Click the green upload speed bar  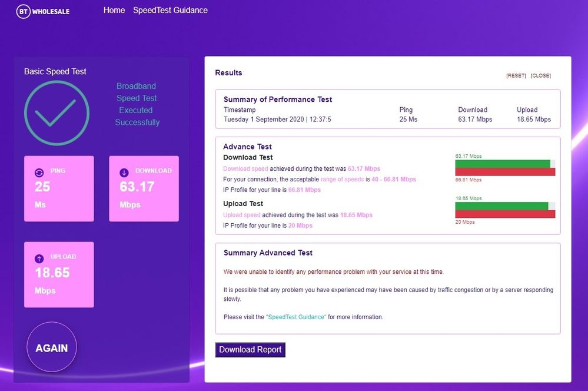click(501, 206)
